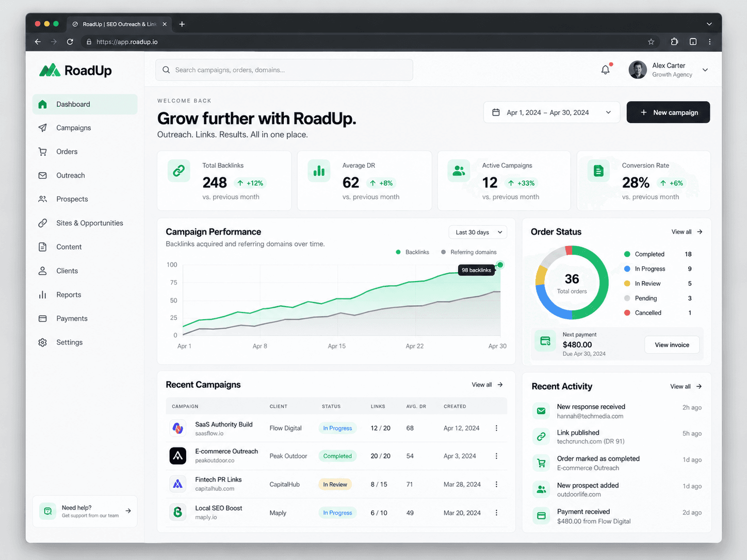
Task: View all recent campaigns
Action: coord(487,385)
